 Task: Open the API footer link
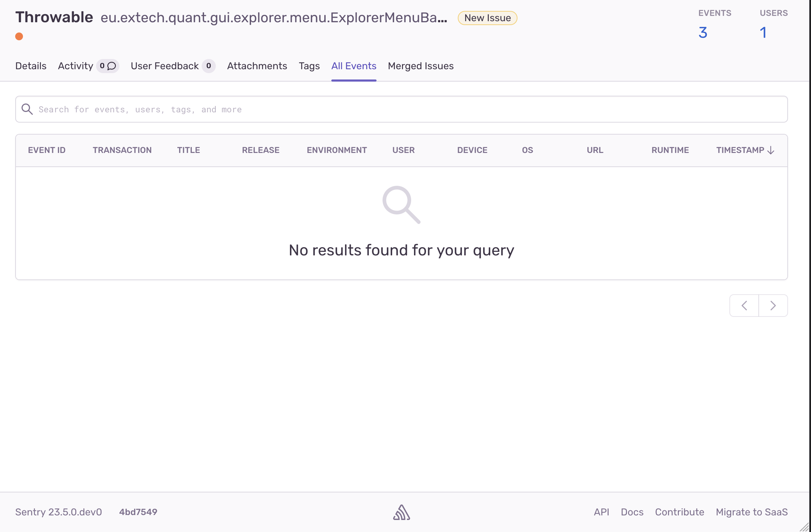point(601,512)
